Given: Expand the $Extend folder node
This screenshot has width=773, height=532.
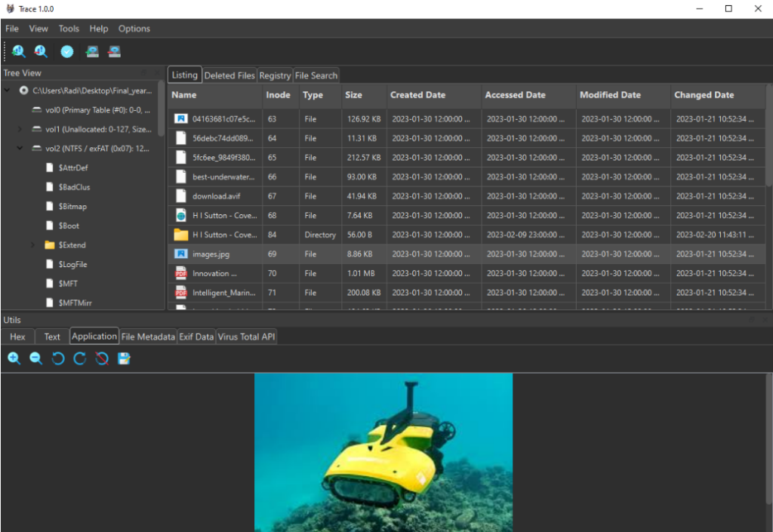Looking at the screenshot, I should 32,244.
